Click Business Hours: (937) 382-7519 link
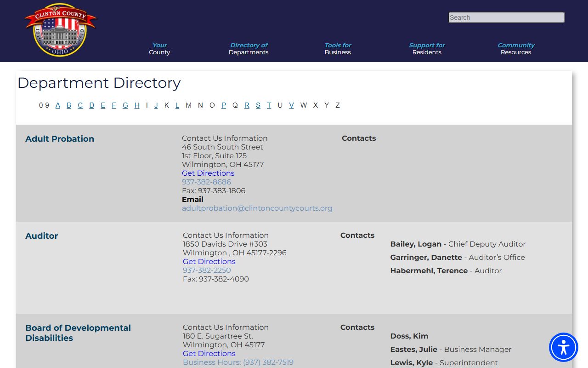This screenshot has height=368, width=588. point(238,362)
